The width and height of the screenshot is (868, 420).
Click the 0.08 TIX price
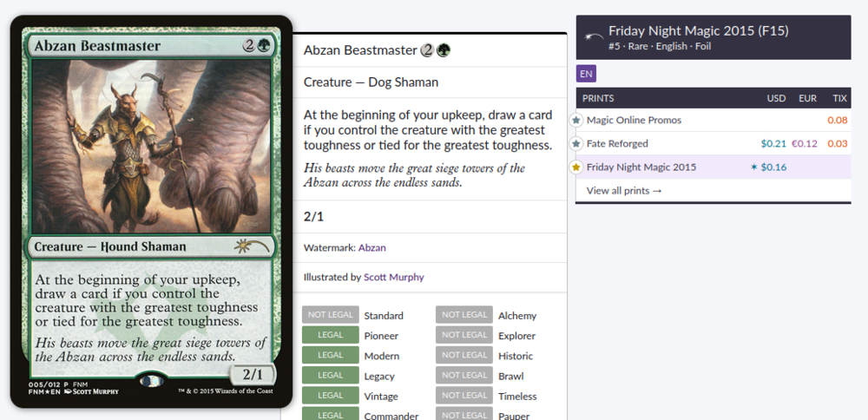[x=838, y=120]
